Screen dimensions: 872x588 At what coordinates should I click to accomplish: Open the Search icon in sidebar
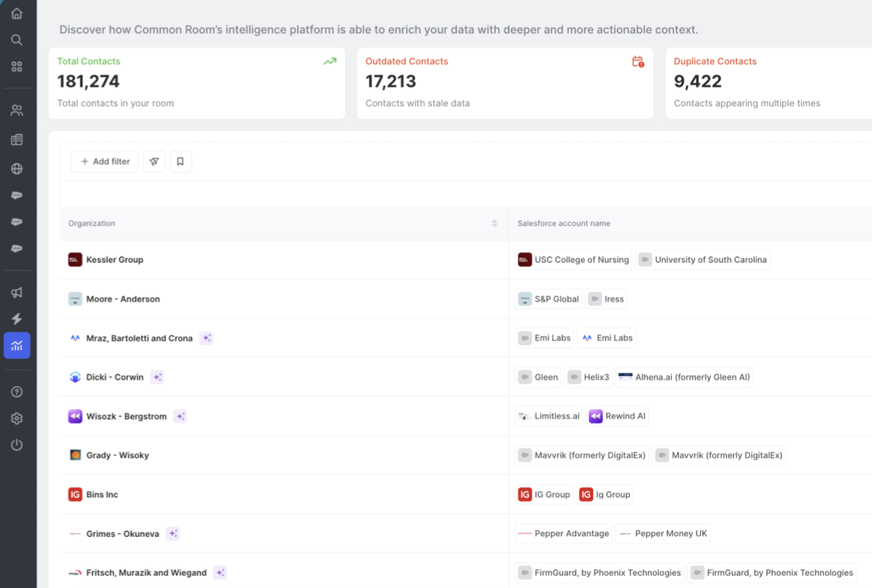point(17,40)
